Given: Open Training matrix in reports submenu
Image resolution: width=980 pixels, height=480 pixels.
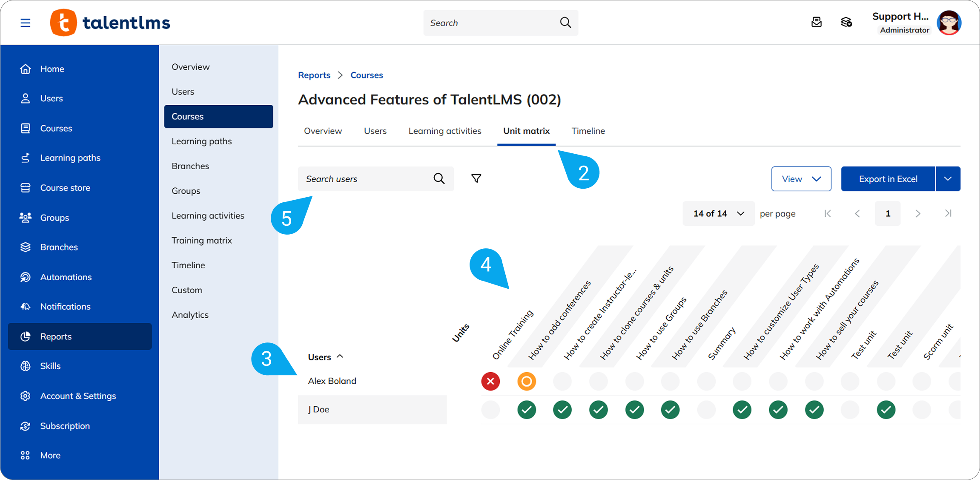Looking at the screenshot, I should tap(202, 240).
